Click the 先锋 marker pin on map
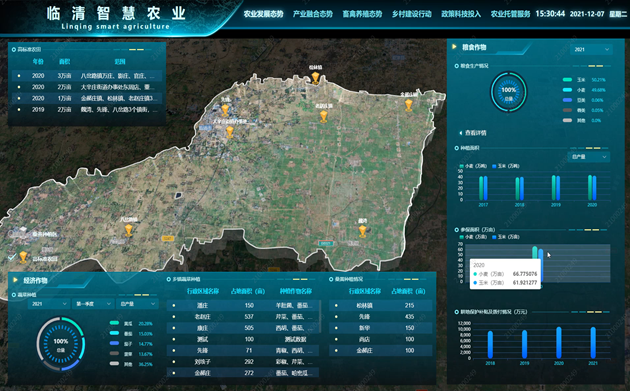This screenshot has width=630, height=391. pyautogui.click(x=225, y=110)
